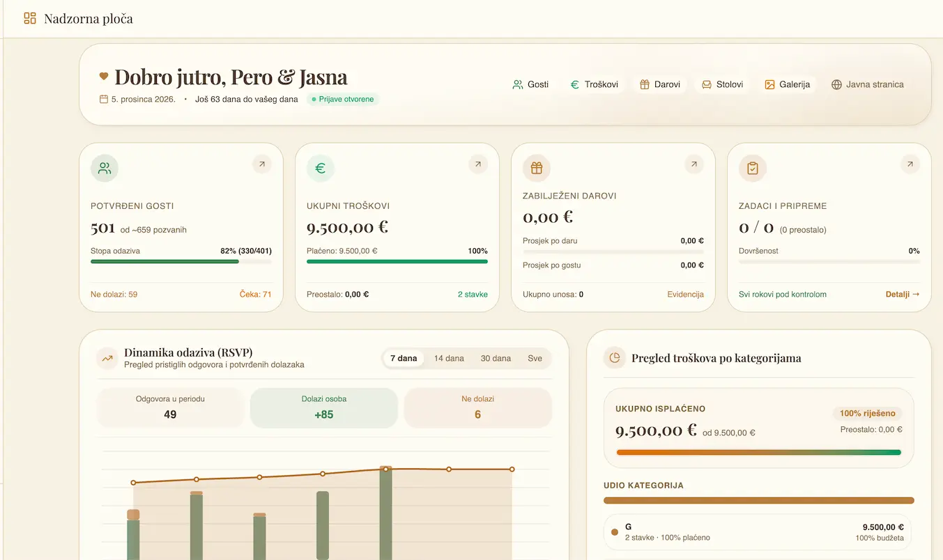Click the Ne dolazi 6 stat box
The width and height of the screenshot is (943, 560).
(477, 407)
